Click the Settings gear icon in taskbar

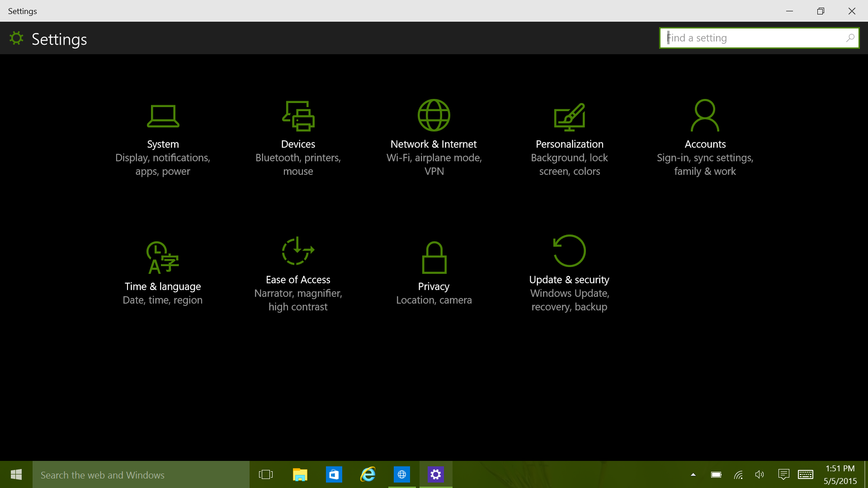(436, 474)
